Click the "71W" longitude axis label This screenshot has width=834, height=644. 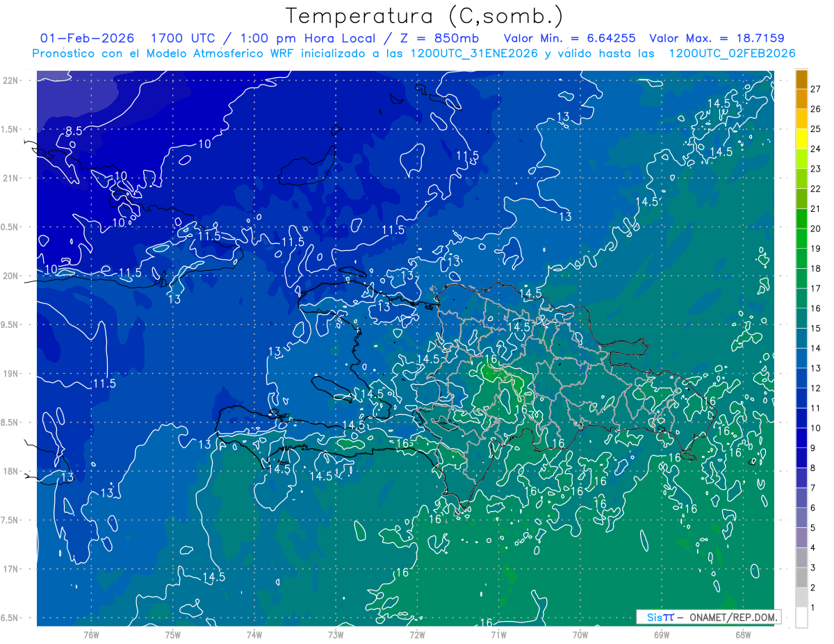tap(498, 634)
